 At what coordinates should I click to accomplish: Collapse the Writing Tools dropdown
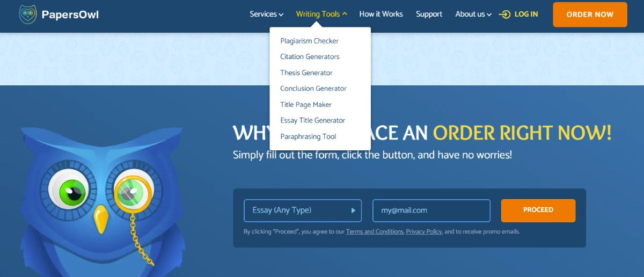321,14
